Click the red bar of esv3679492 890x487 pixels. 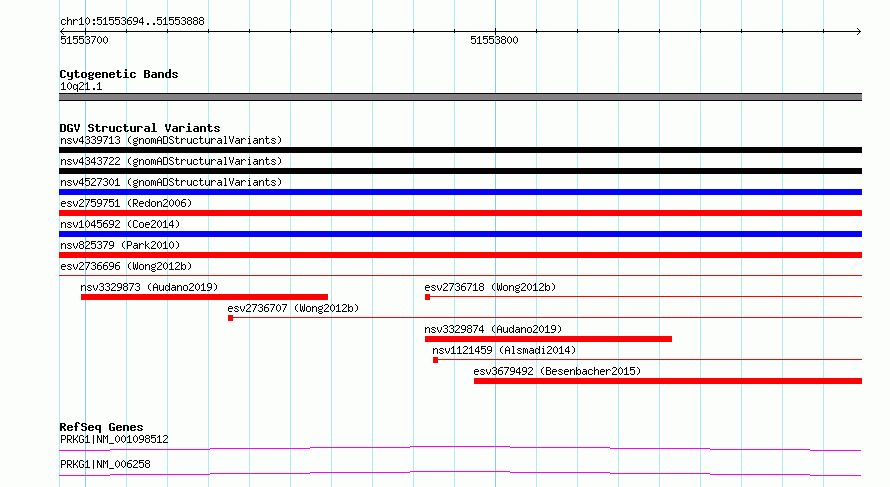point(668,381)
